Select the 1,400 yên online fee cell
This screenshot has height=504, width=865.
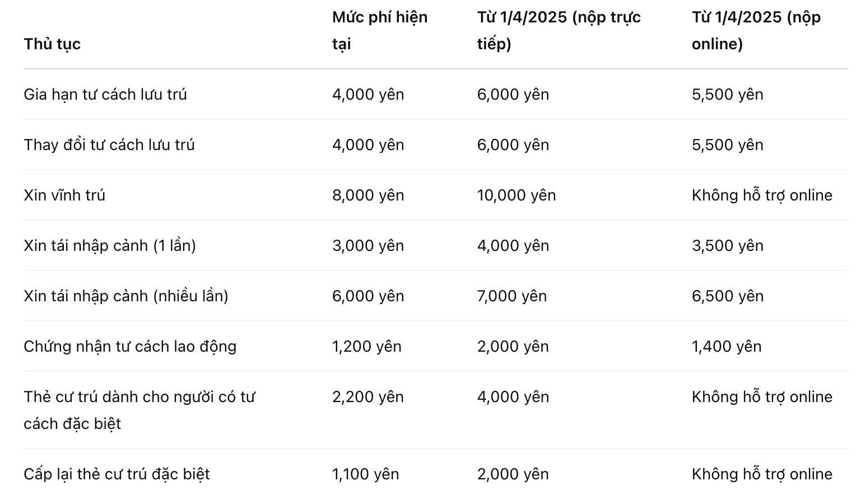coord(727,346)
